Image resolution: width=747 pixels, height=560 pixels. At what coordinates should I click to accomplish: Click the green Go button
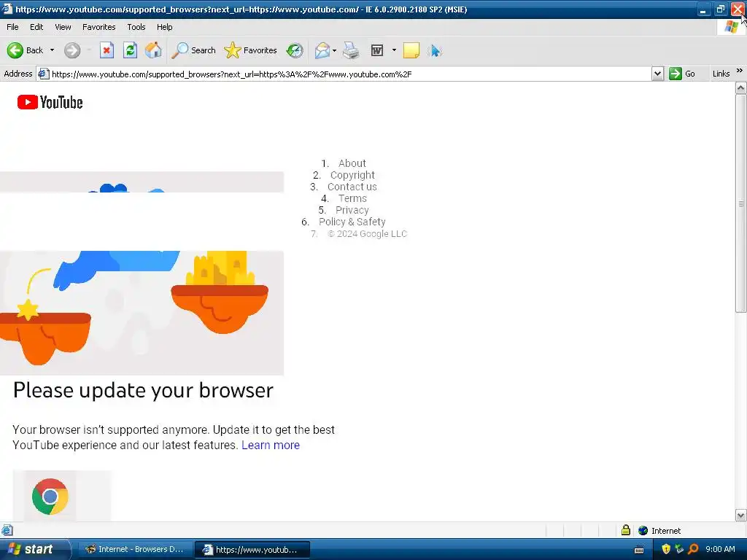coord(682,74)
